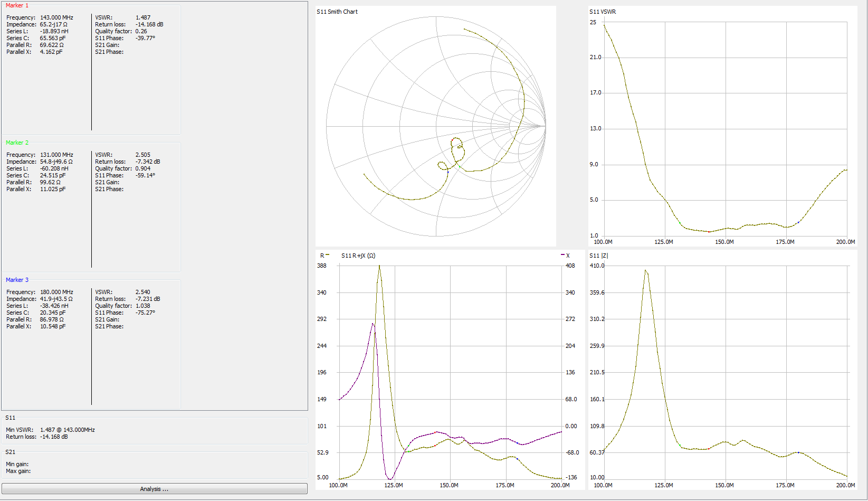Click Marker 2 return loss -7.342 dB
This screenshot has height=501, width=868.
pos(148,162)
